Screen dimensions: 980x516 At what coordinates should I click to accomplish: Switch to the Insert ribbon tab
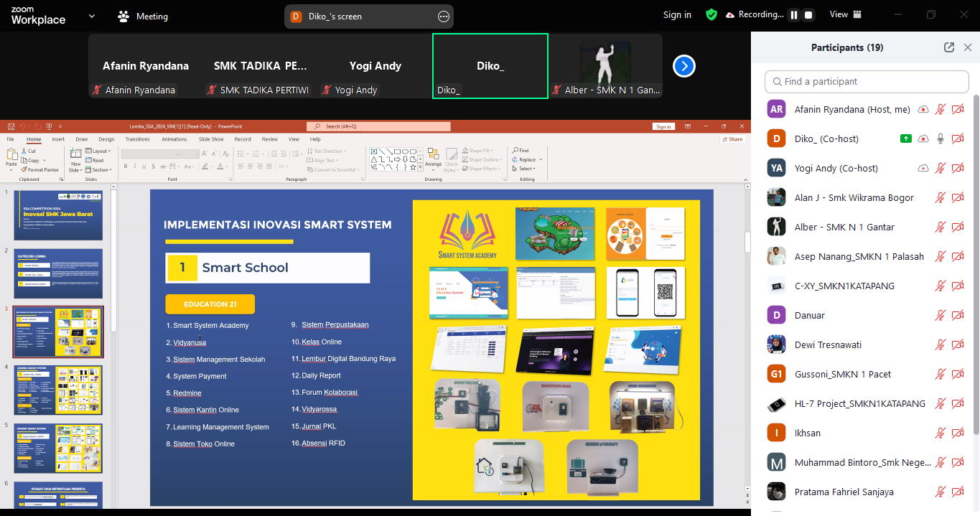[x=58, y=139]
